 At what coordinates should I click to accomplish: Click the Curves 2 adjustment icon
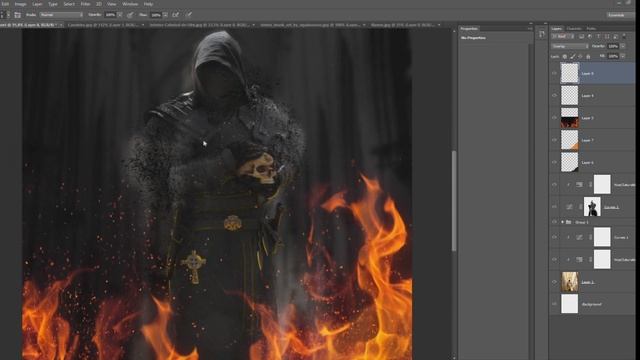point(569,207)
